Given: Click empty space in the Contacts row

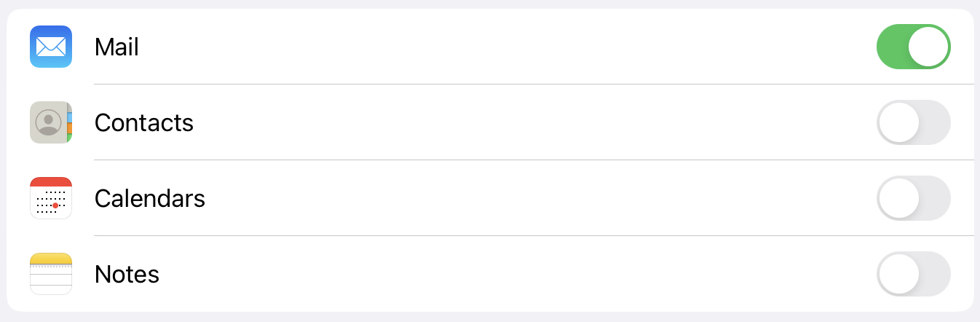Looking at the screenshot, I should [x=510, y=122].
